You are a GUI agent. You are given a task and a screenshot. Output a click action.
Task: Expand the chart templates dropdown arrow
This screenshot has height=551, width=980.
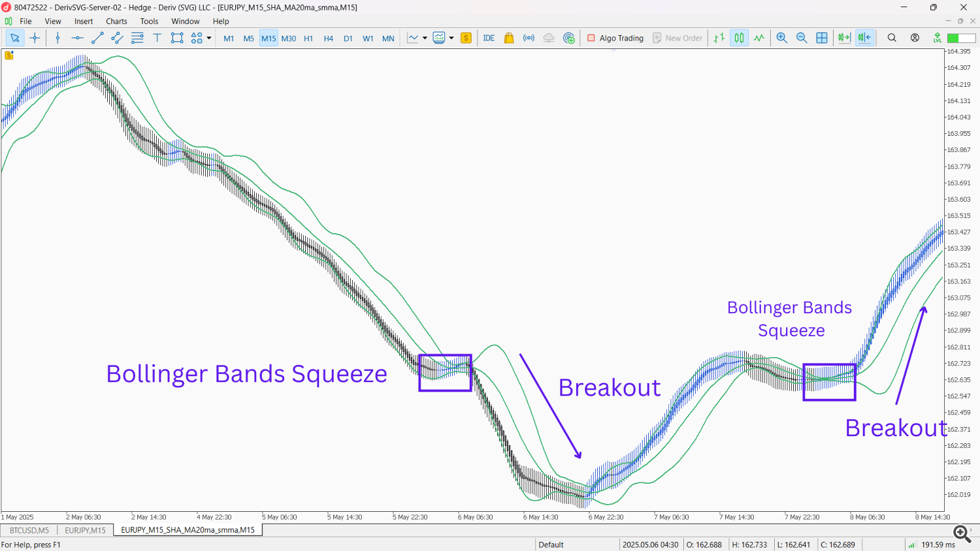pyautogui.click(x=451, y=38)
